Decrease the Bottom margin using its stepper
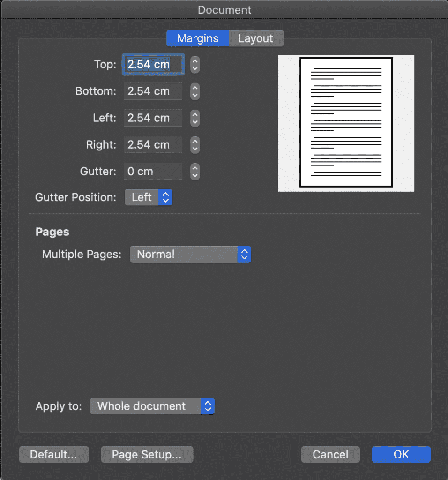 coord(195,94)
